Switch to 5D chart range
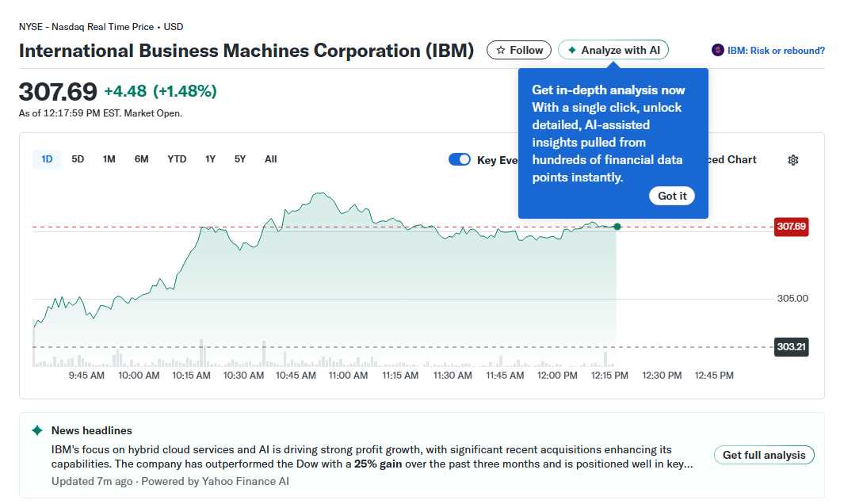Viewport: 844px width, 504px height. (x=78, y=159)
